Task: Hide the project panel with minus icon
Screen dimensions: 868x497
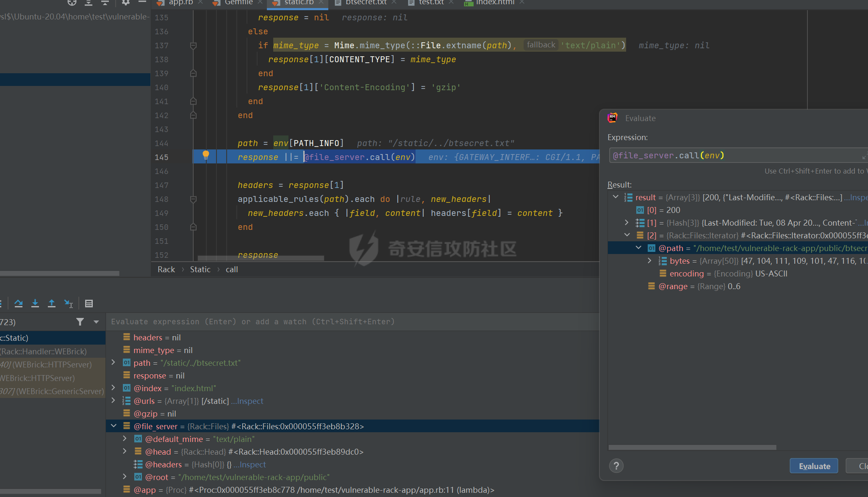Action: (x=142, y=3)
